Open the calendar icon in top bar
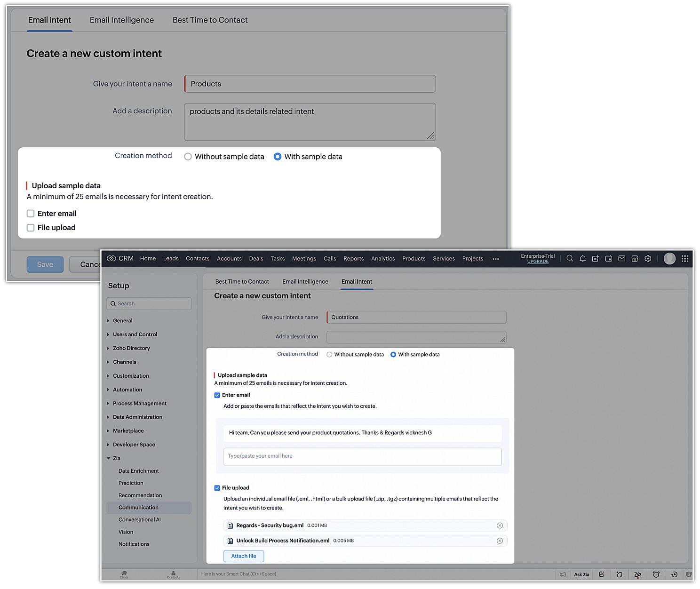 [608, 258]
